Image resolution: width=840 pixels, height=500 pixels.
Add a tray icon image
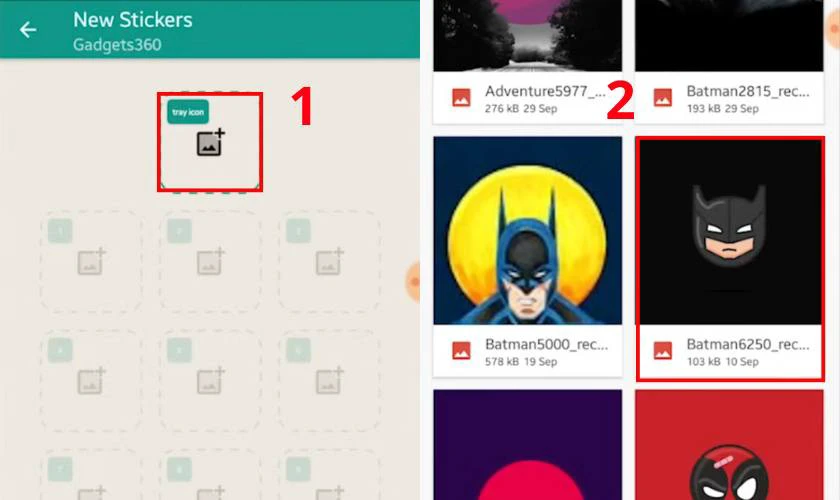210,143
